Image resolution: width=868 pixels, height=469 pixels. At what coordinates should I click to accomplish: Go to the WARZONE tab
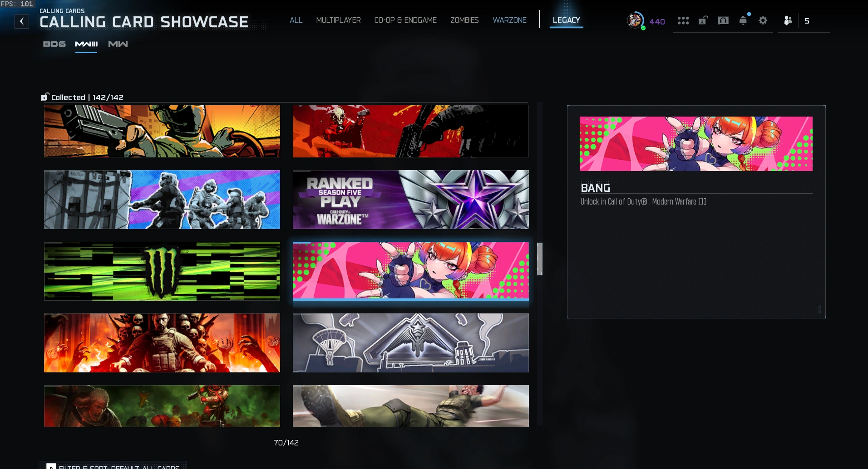[x=509, y=20]
